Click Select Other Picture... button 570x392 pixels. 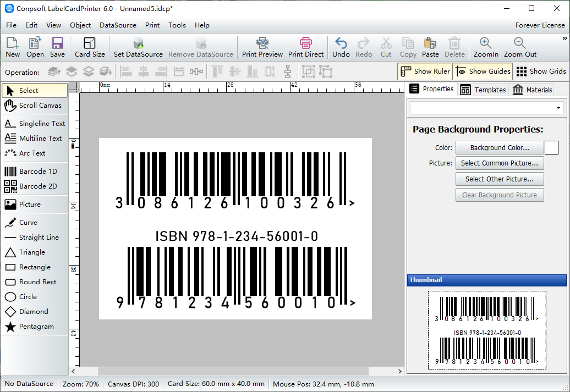coord(500,179)
